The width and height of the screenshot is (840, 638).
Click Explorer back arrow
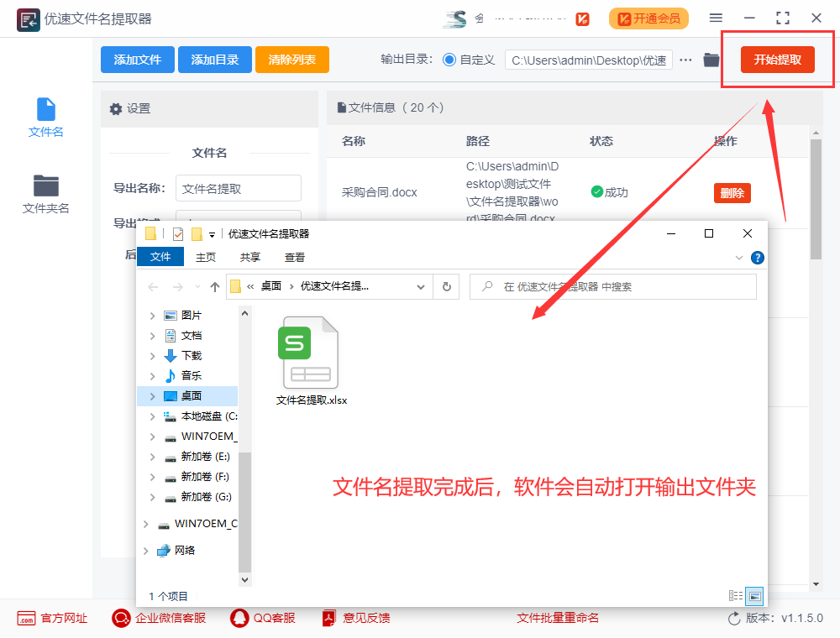pos(153,287)
